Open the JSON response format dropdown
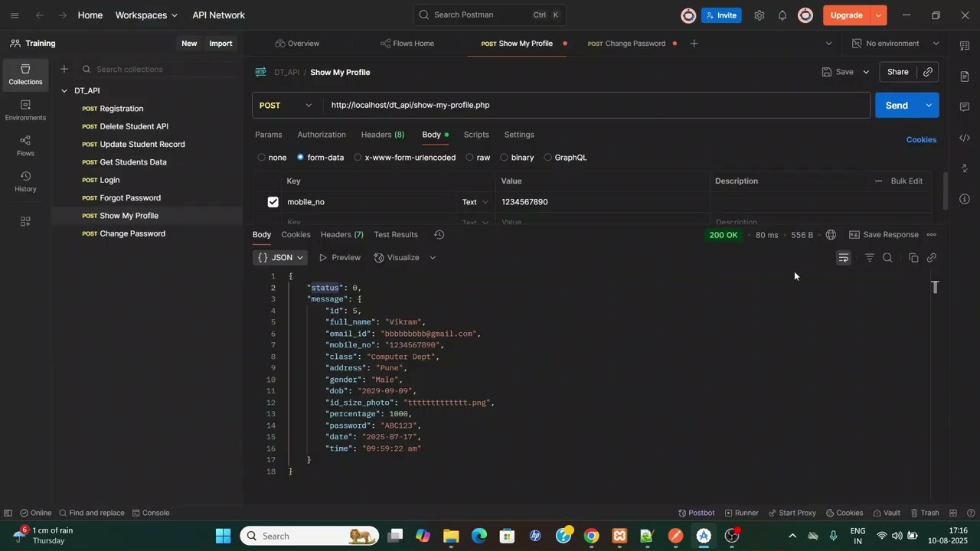The width and height of the screenshot is (980, 551). 281,258
